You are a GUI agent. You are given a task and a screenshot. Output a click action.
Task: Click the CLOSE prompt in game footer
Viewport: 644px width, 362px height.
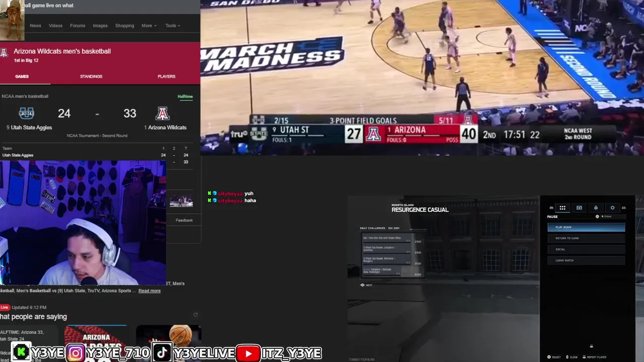pos(572,357)
